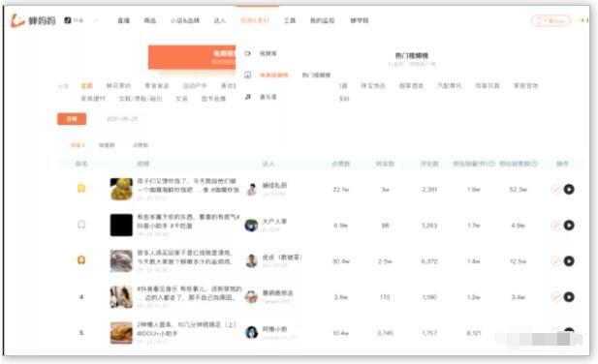This screenshot has width=598, height=364.
Task: Click the bronze rank three badge
Action: point(81,260)
